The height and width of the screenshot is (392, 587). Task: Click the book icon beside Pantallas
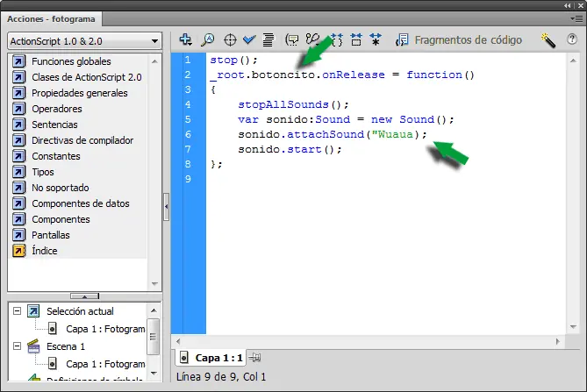pos(19,235)
